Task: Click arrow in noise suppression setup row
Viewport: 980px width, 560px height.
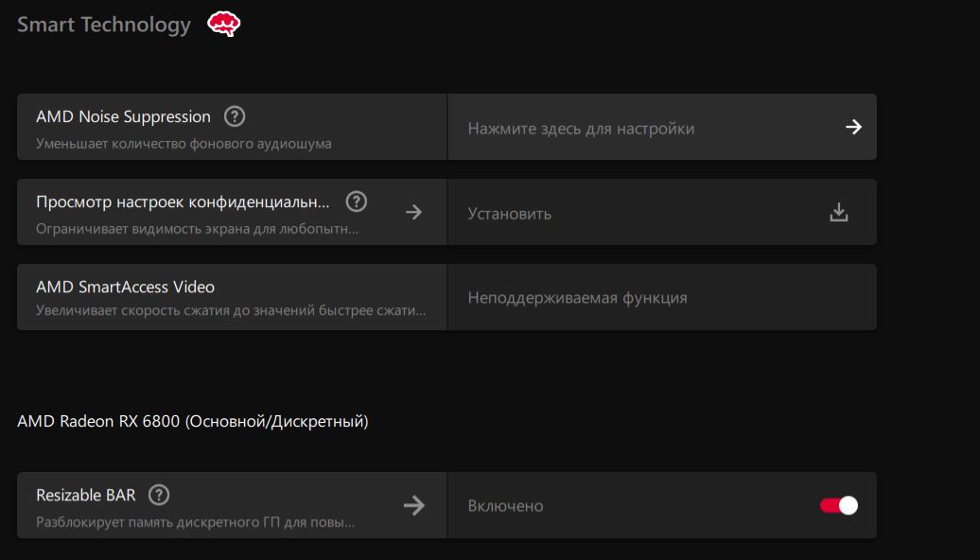Action: click(x=854, y=128)
